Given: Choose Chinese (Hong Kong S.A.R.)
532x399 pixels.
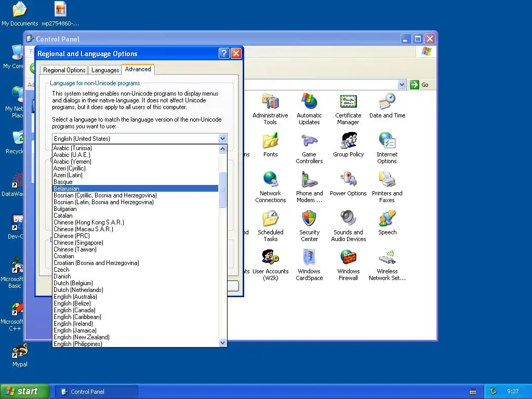Looking at the screenshot, I should [x=136, y=222].
